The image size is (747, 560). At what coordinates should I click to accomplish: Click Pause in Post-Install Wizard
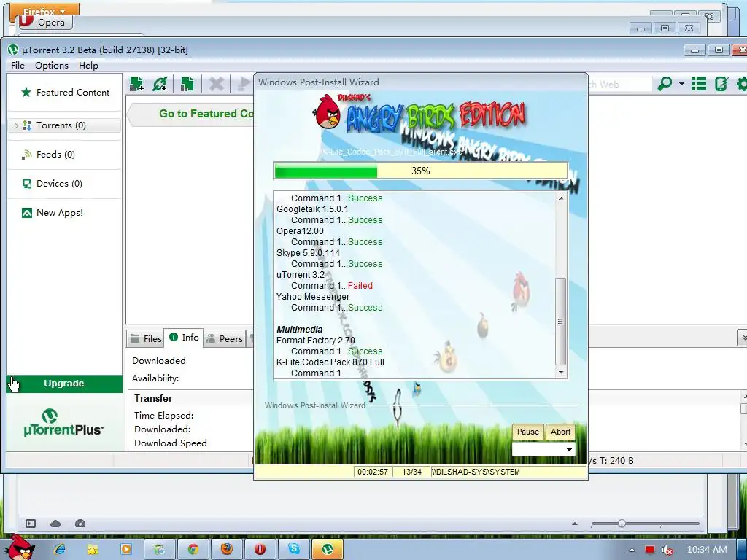click(x=528, y=432)
